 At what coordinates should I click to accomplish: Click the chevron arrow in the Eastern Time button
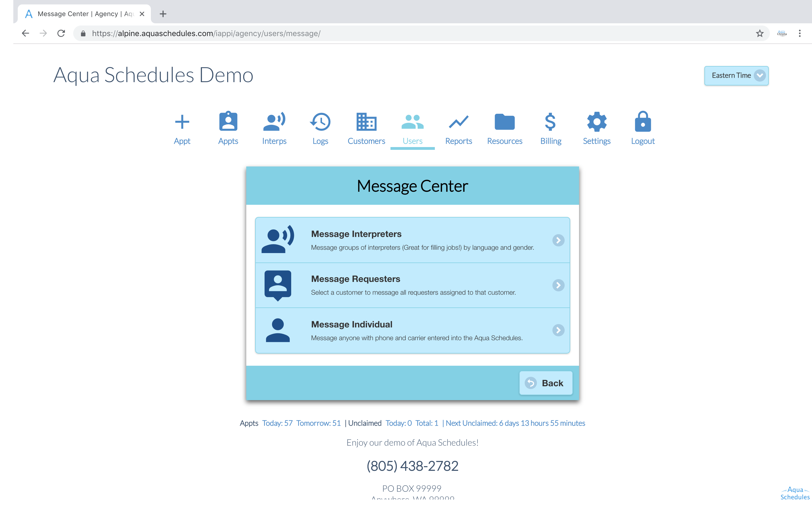760,75
